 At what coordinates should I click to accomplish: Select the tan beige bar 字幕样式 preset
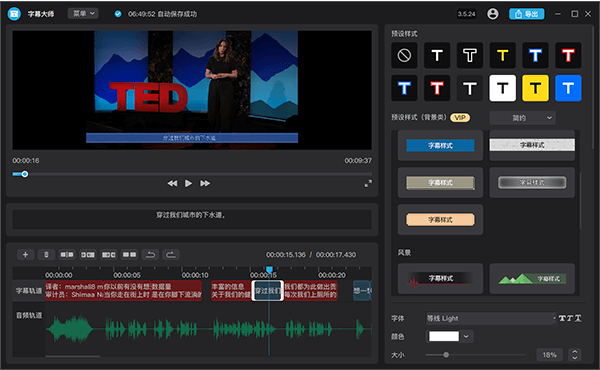pyautogui.click(x=440, y=183)
